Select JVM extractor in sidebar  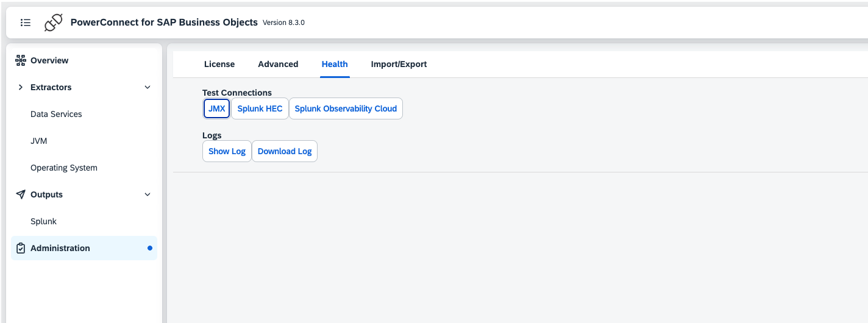tap(39, 141)
